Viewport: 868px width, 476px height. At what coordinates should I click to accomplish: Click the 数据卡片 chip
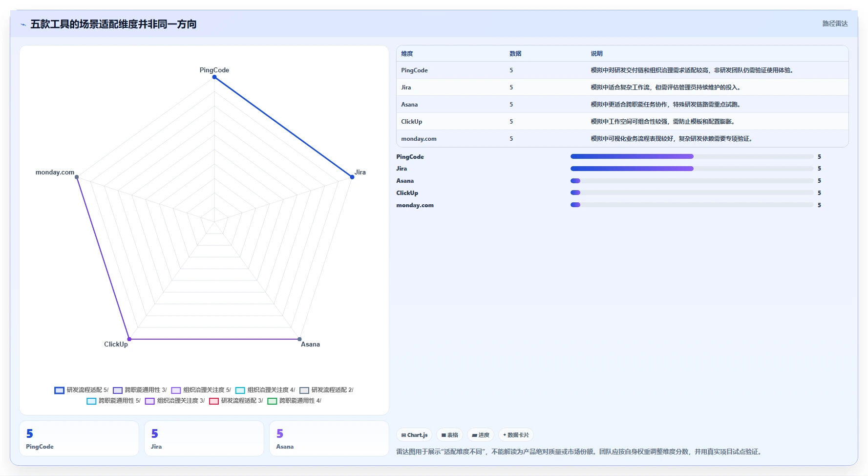[x=516, y=435]
